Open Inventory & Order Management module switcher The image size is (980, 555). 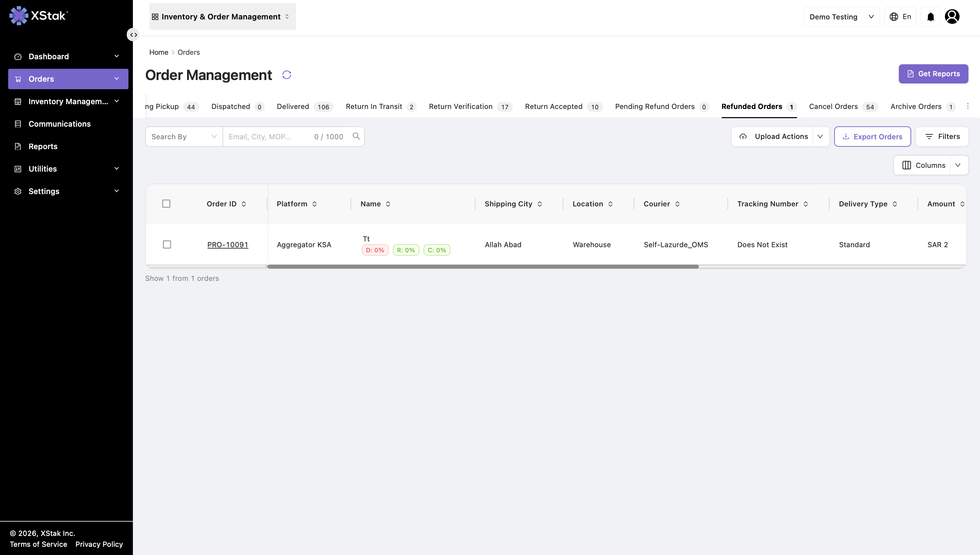click(x=223, y=16)
